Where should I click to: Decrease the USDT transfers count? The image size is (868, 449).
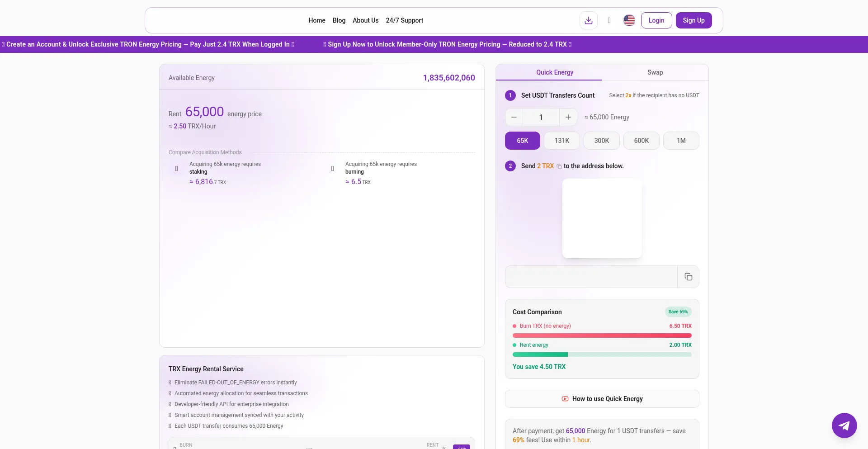pos(514,117)
